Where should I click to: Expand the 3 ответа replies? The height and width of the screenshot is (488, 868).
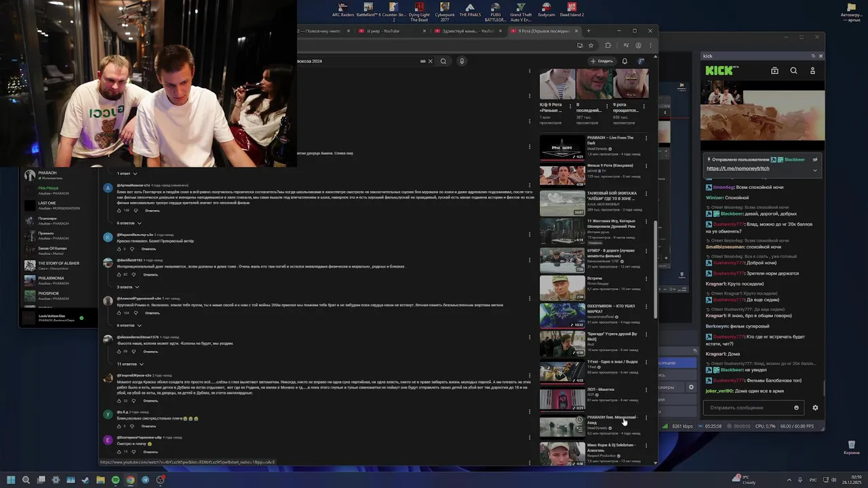point(127,287)
